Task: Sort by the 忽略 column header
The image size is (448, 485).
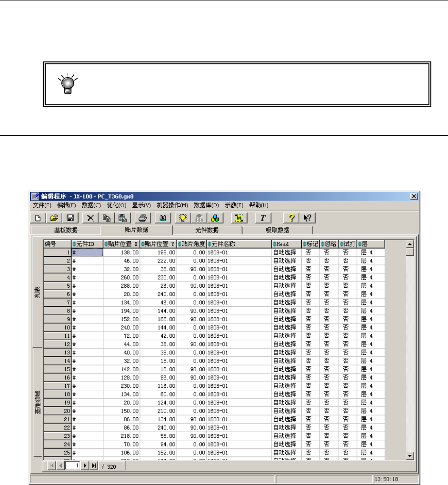Action: click(x=329, y=244)
